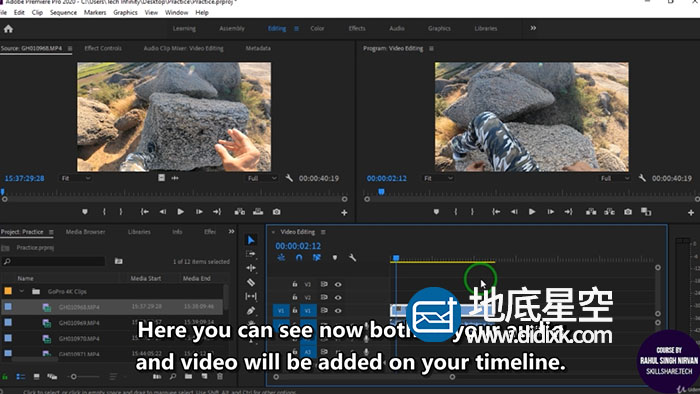Open Program monitor Fit zoom dropdown

tap(438, 178)
